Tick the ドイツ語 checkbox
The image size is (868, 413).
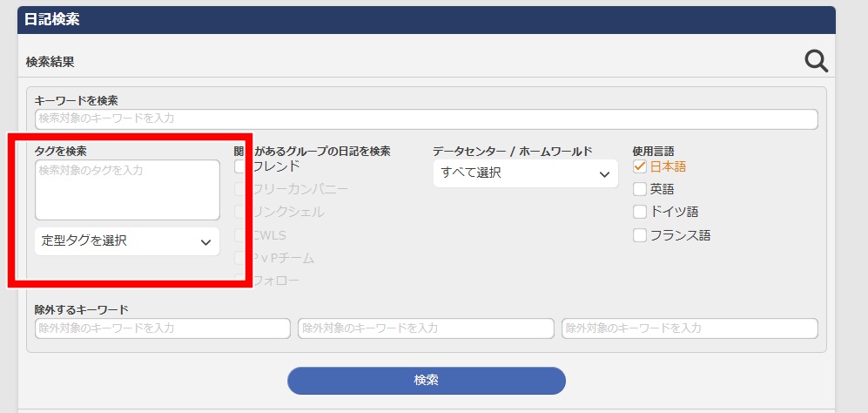point(640,212)
